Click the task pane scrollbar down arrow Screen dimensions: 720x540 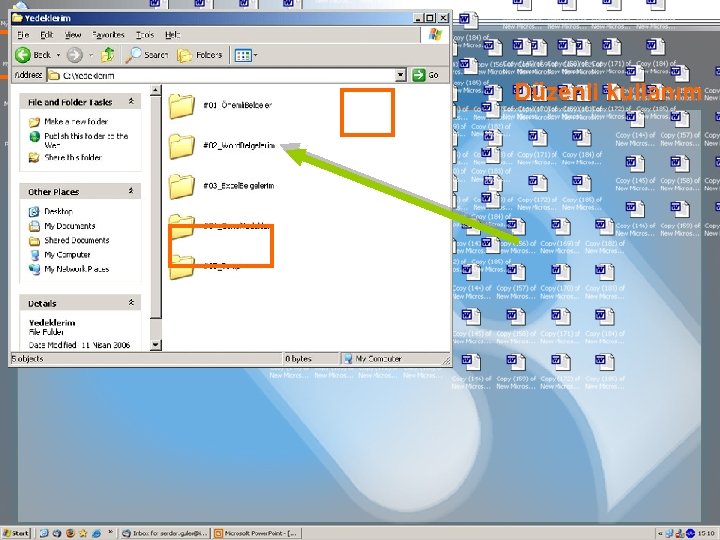click(156, 344)
